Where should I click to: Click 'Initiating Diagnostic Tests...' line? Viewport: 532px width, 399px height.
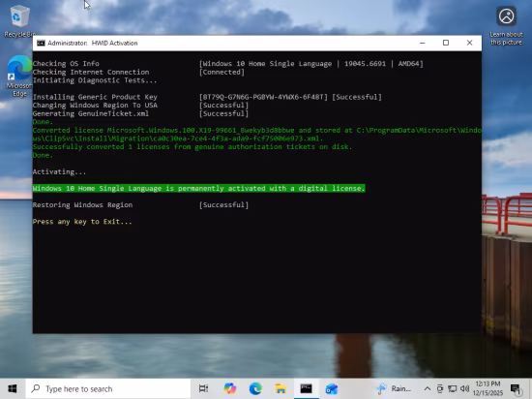click(x=95, y=80)
